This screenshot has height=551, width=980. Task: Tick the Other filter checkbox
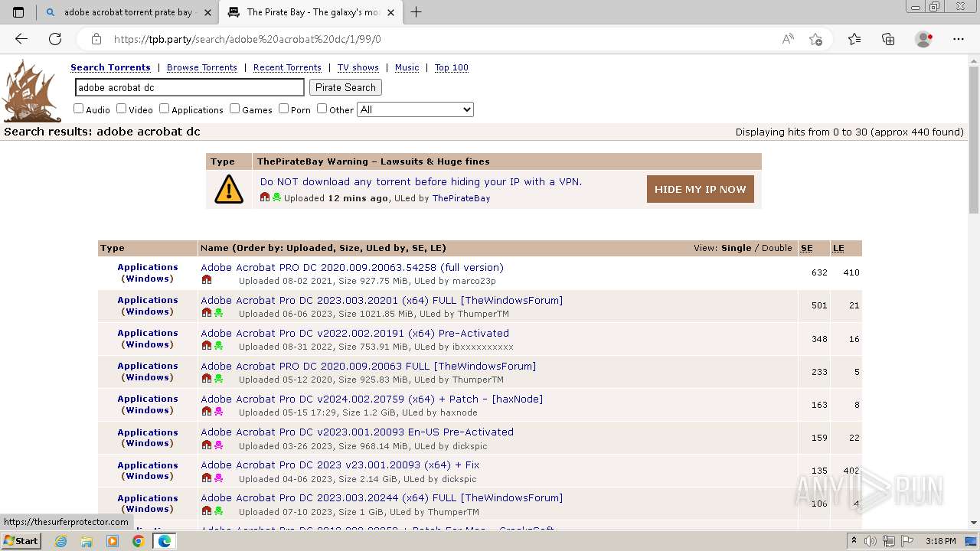[322, 109]
